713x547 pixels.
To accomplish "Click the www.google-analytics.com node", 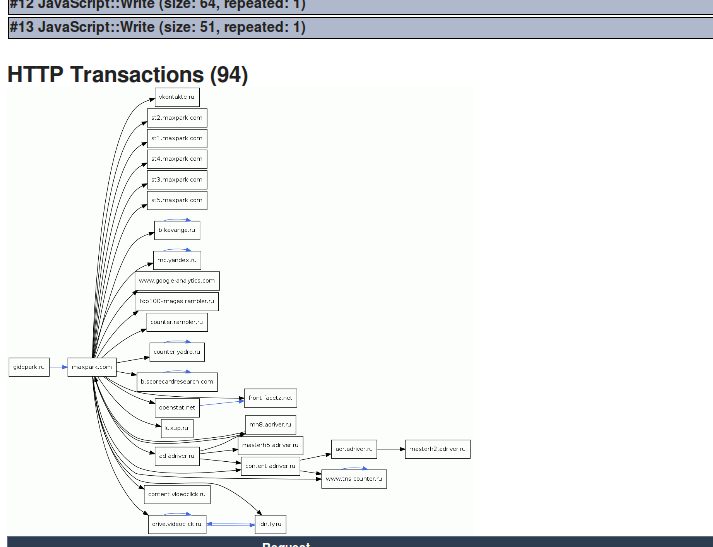I will 177,281.
